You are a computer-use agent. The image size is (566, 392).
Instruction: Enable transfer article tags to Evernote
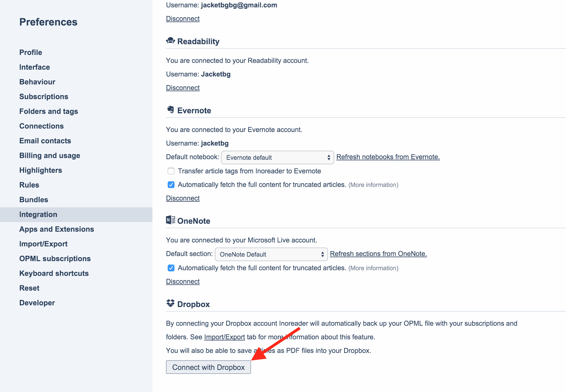click(x=171, y=171)
